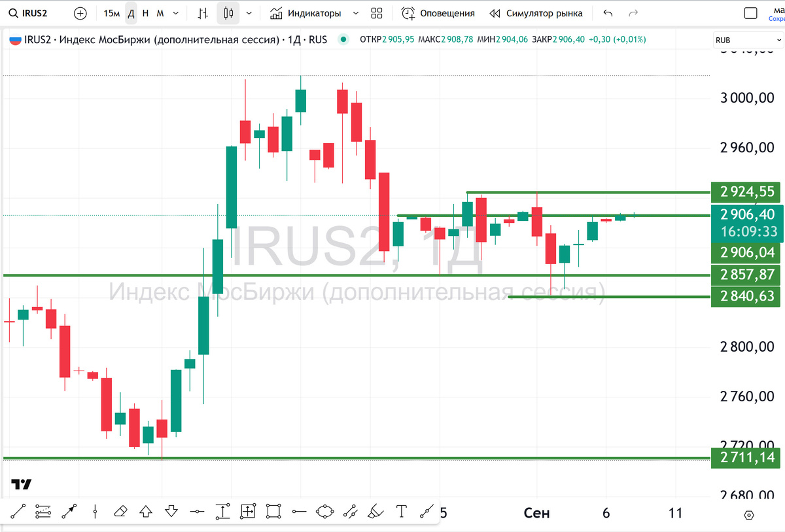Click the 2 711,14 price line label
This screenshot has height=532, width=785.
(x=746, y=457)
